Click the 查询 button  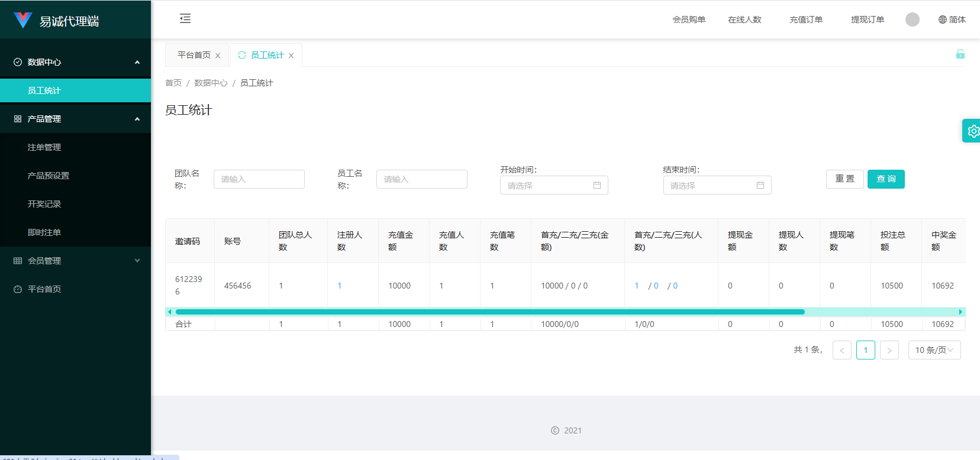(x=885, y=179)
